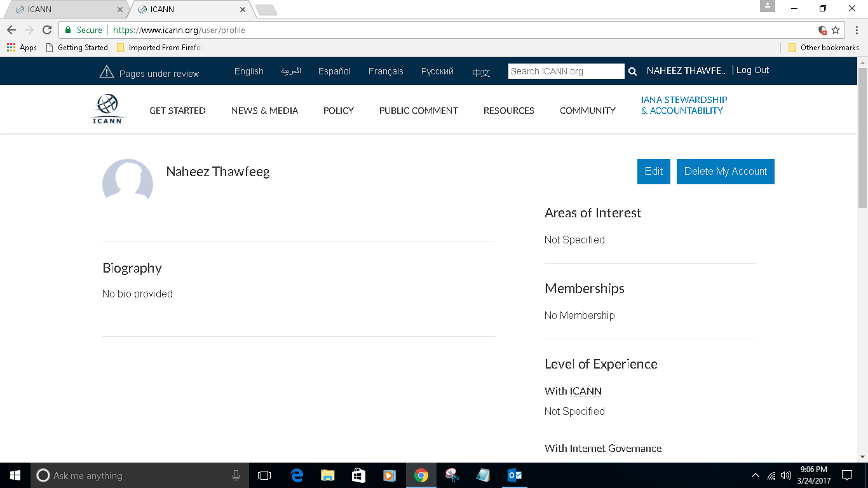Open the Chrome menu with three dots

click(x=856, y=30)
